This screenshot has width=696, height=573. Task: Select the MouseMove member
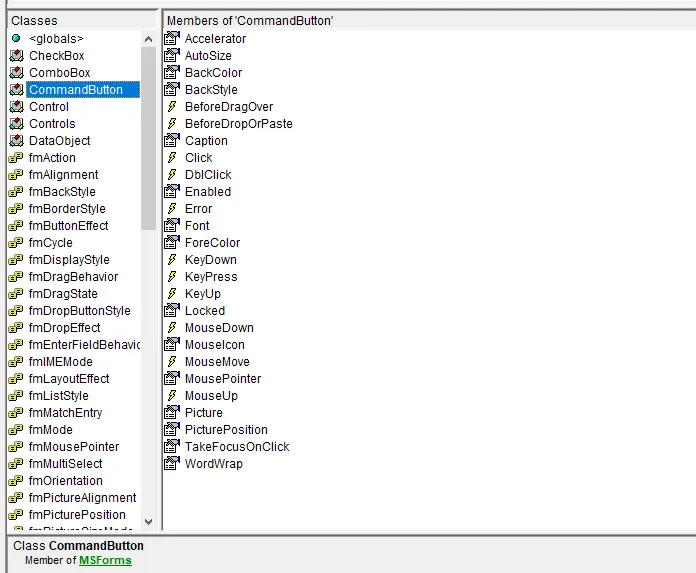(x=218, y=362)
